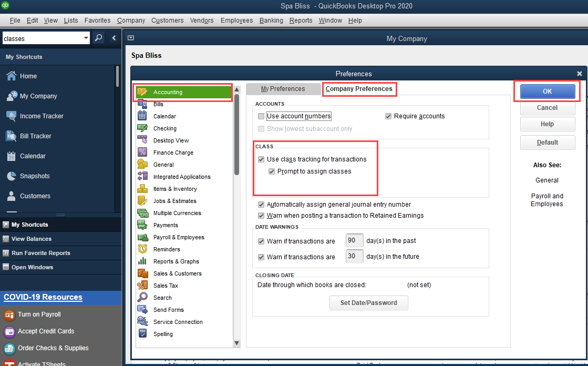Viewport: 588px width, 366px height.
Task: Open Spelling preferences icon
Action: 142,333
